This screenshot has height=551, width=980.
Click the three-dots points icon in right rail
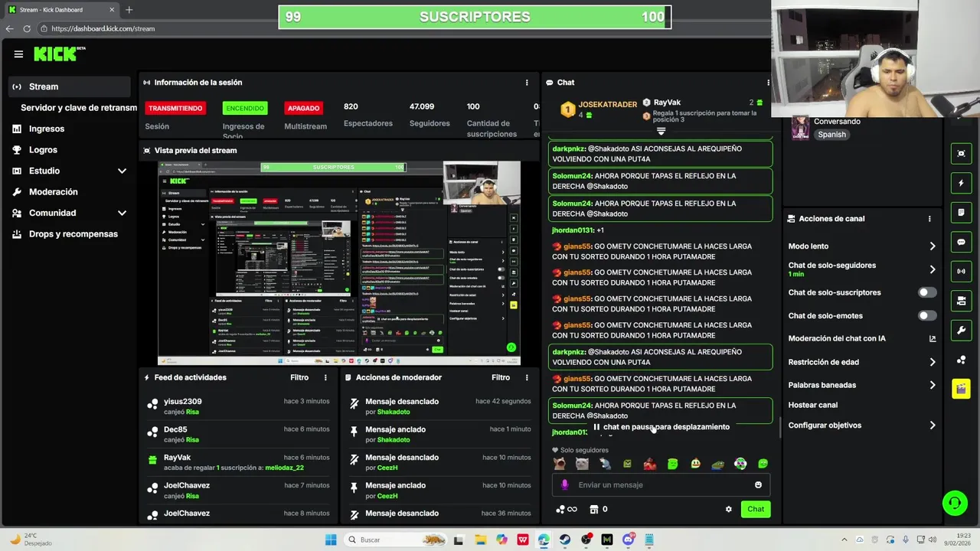point(961,360)
